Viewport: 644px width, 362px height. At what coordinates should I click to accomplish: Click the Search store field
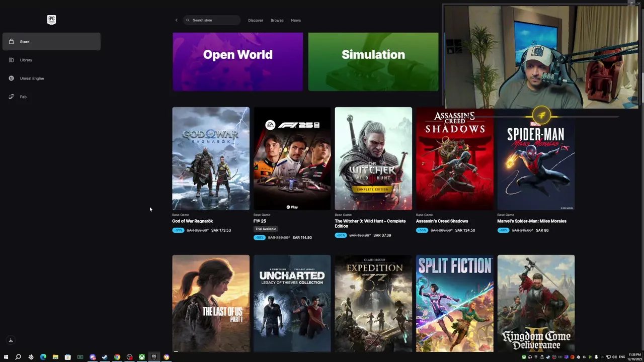211,20
